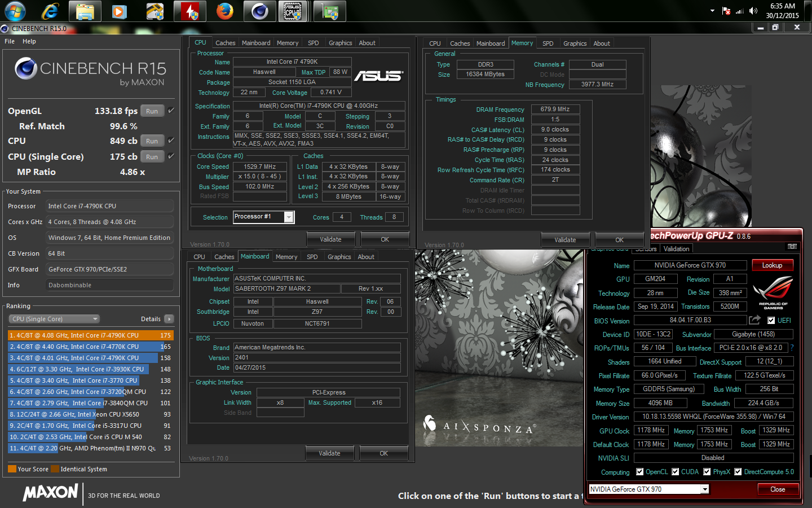
Task: Open Graphics tab in CPU-Z Mainboard window
Action: pos(339,257)
